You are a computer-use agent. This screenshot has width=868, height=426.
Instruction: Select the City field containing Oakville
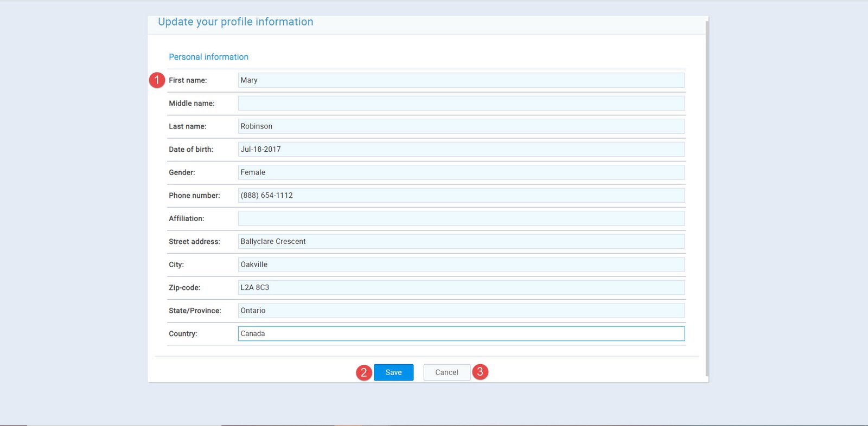pos(461,264)
